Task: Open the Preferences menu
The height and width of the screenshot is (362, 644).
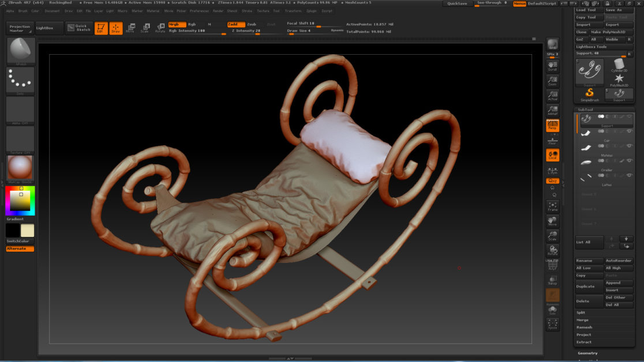Action: pos(199,11)
